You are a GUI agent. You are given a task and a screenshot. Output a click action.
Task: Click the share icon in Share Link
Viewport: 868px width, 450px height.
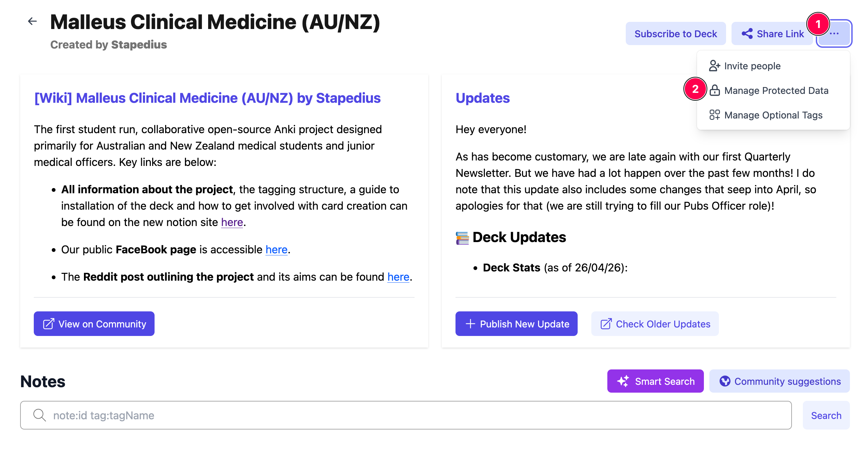click(x=747, y=33)
